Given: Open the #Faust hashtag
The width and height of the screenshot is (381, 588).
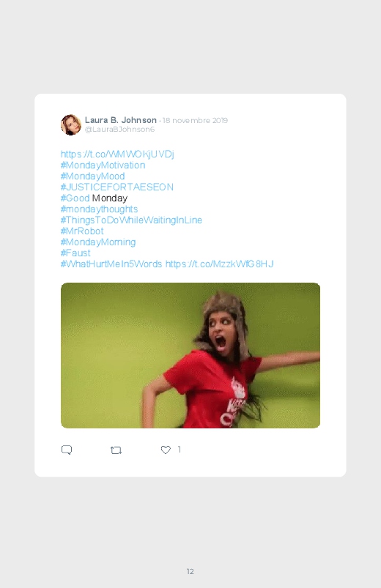Looking at the screenshot, I should coord(75,253).
